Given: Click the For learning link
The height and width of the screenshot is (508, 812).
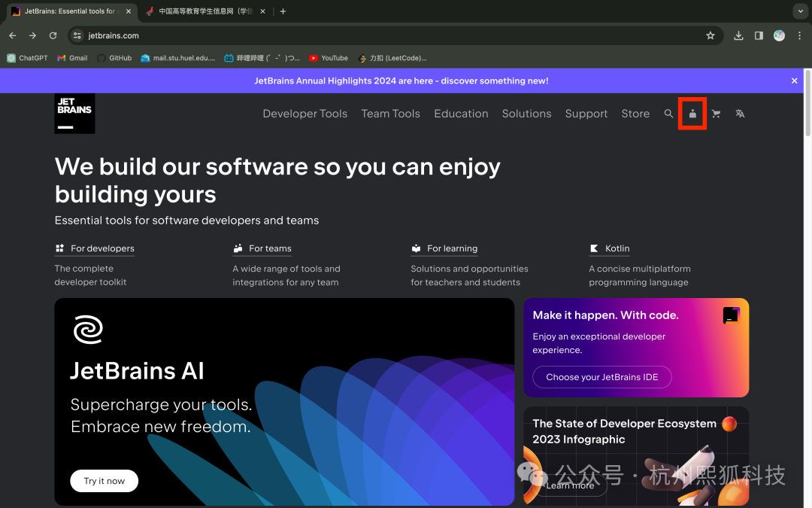Looking at the screenshot, I should [450, 248].
